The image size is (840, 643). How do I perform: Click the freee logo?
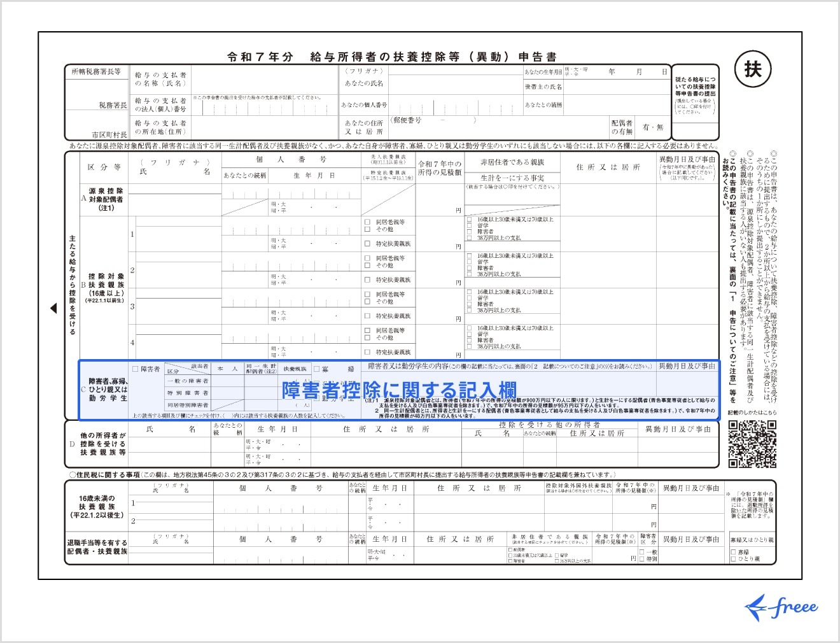(781, 607)
